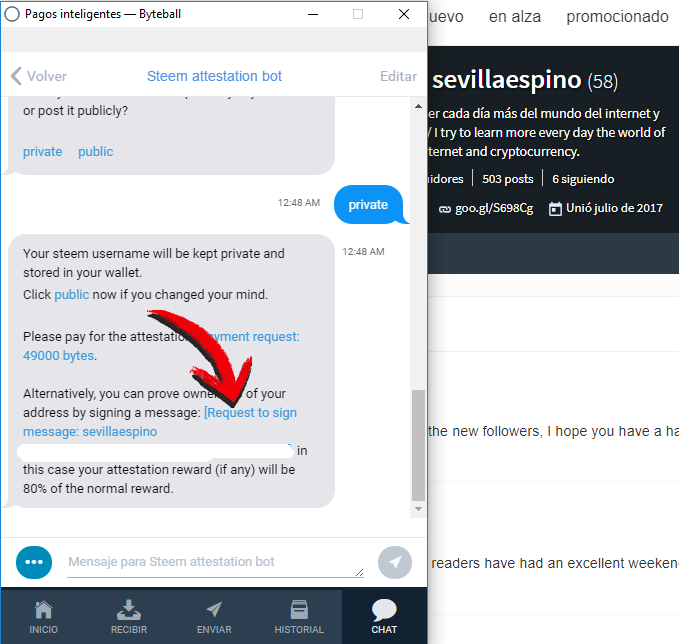679x644 pixels.
Task: Click the private link in bot message
Action: 42,152
